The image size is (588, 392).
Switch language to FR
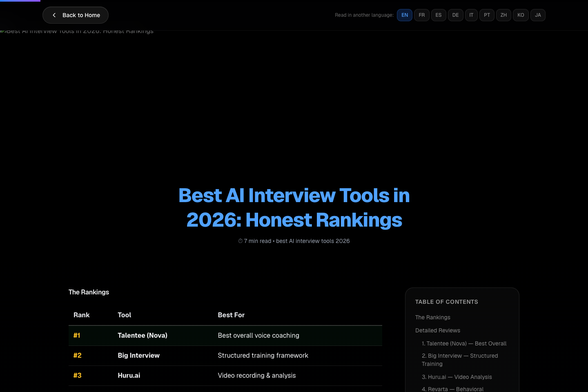pyautogui.click(x=422, y=15)
